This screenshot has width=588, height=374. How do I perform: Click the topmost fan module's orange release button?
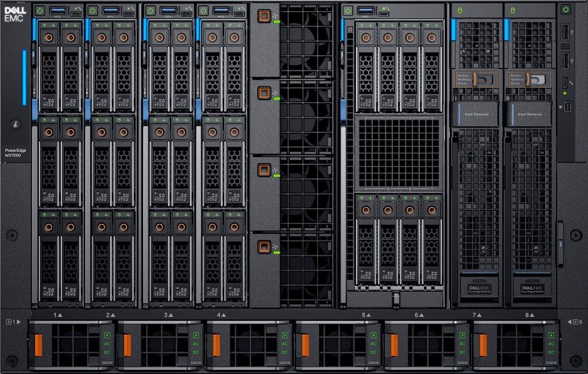tap(264, 16)
